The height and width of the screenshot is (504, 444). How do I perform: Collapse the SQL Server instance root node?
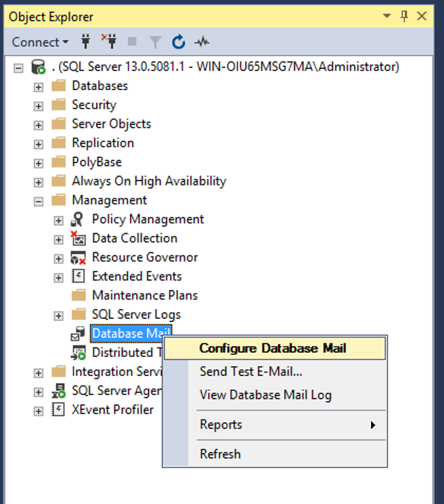[x=18, y=68]
